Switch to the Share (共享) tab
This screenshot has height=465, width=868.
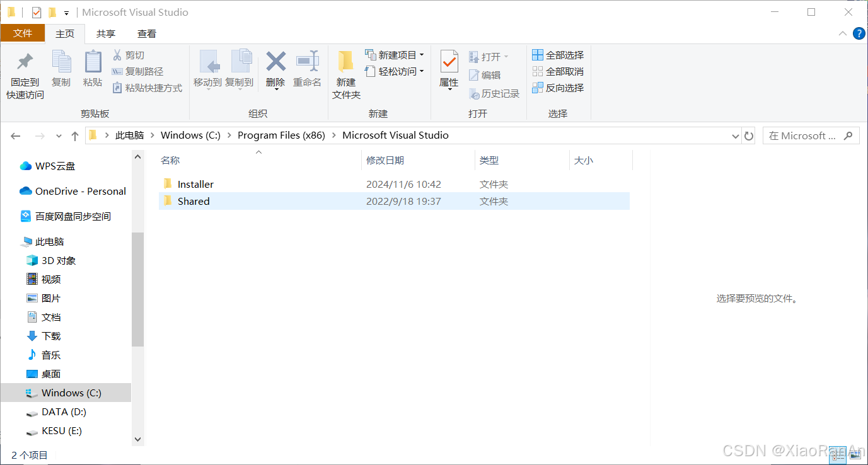(106, 33)
